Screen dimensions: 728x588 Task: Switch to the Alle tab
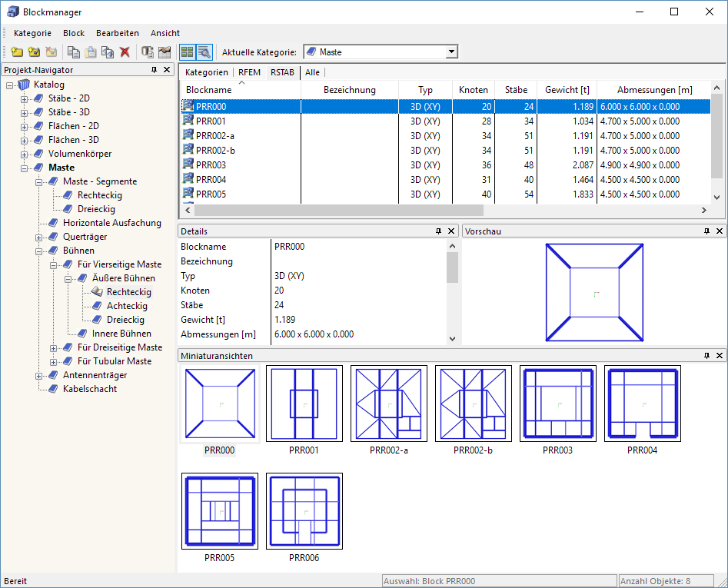pyautogui.click(x=312, y=72)
